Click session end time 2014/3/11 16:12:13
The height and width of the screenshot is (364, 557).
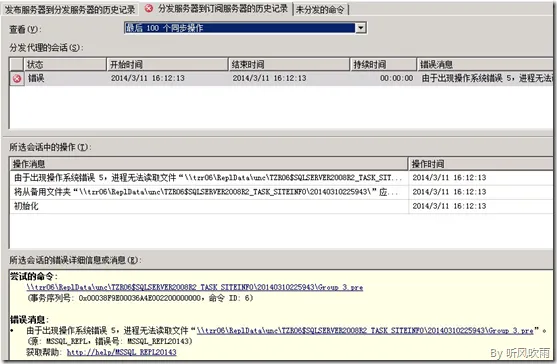pos(269,78)
